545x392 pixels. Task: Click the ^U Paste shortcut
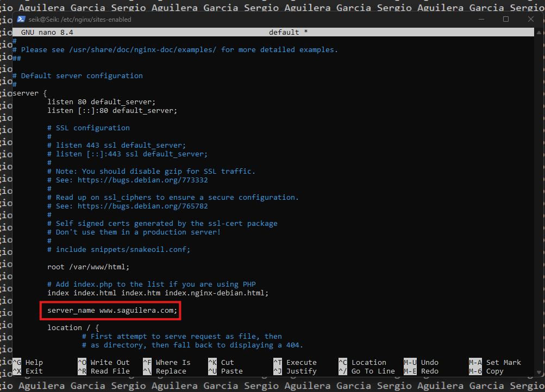tap(225, 371)
